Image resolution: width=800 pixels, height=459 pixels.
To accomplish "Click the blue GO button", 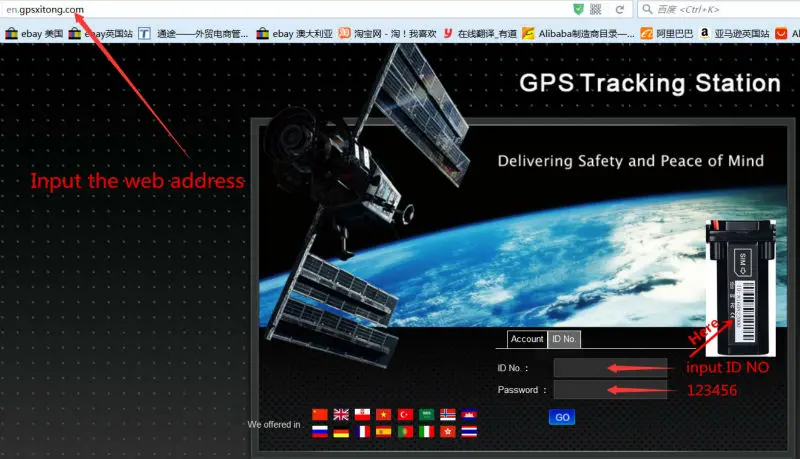I will pyautogui.click(x=562, y=417).
